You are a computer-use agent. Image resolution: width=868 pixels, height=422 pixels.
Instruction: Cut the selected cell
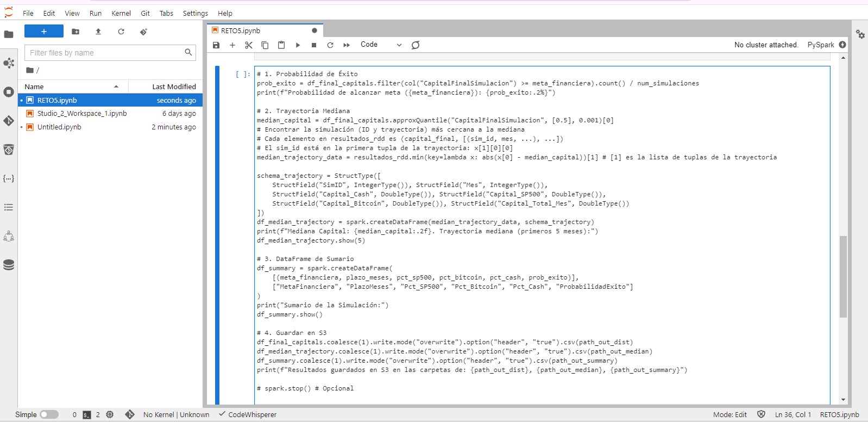tap(249, 45)
